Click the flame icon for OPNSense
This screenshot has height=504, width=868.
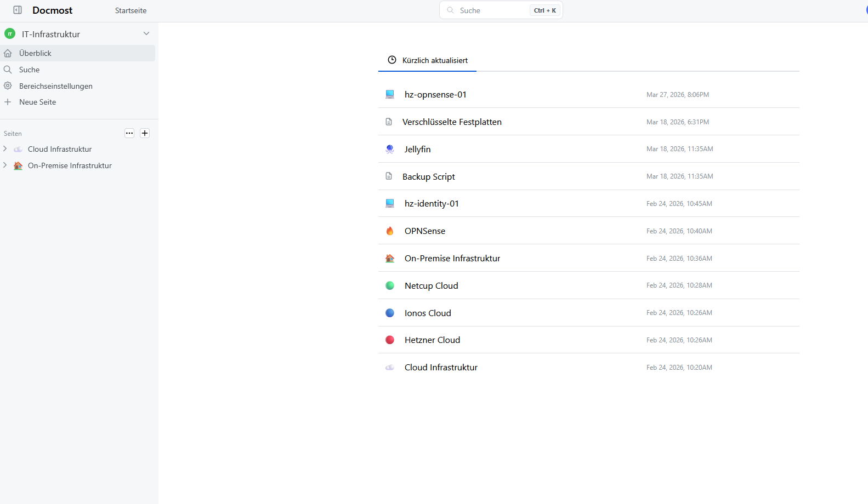point(390,231)
